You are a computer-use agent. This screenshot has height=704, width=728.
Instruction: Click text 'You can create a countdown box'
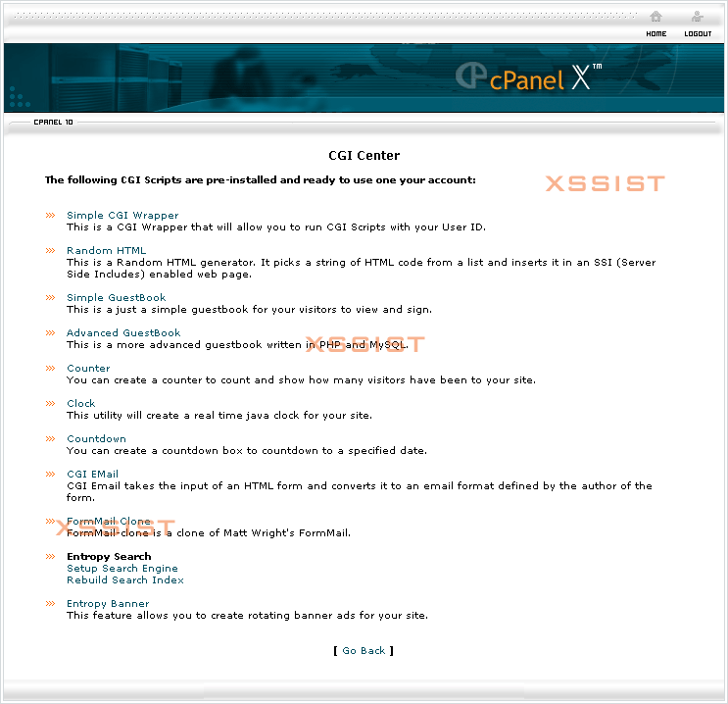[155, 451]
